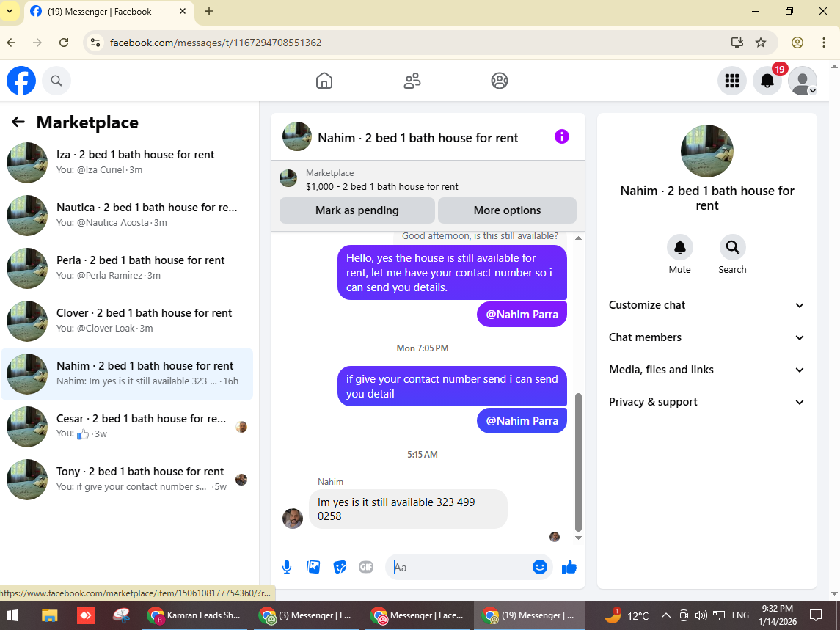
Task: Click the browser back arrow
Action: 11,43
